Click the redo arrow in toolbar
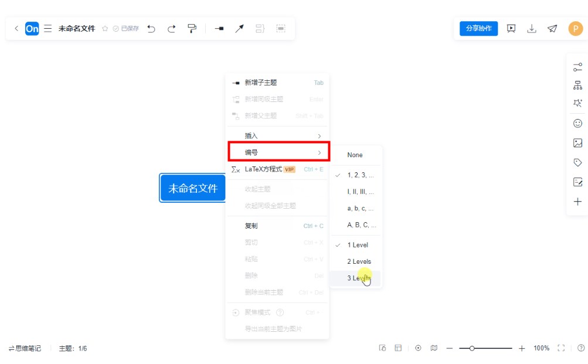The image size is (588, 364). point(171,28)
